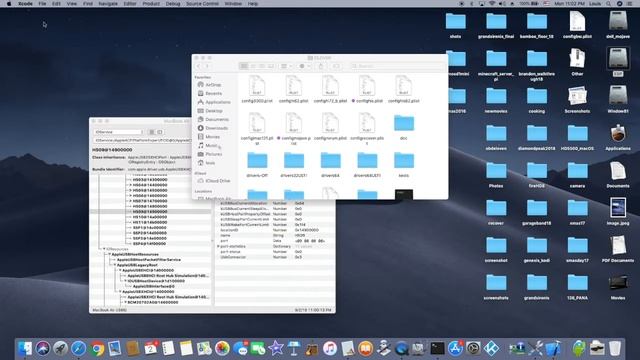Open the Debug menu
This screenshot has height=360, width=640.
(173, 4)
